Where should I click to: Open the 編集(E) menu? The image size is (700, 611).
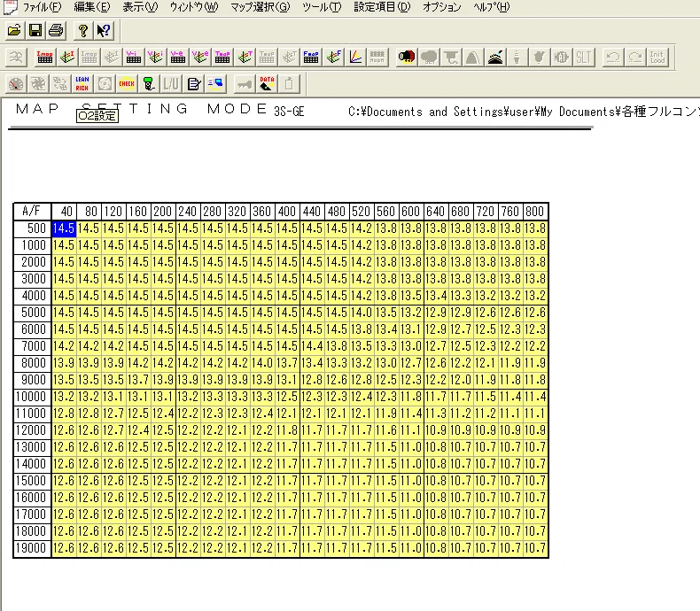point(92,7)
